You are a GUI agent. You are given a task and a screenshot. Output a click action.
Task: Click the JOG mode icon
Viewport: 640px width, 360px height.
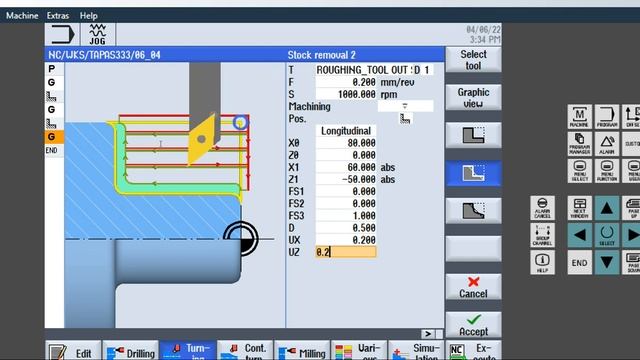point(98,34)
